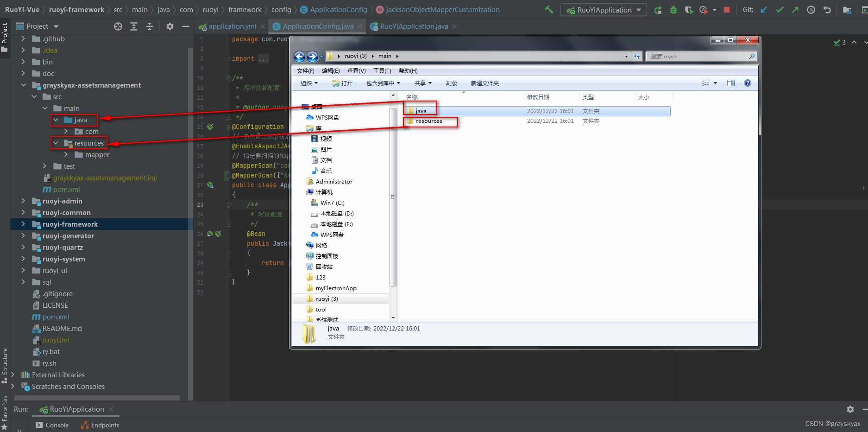Image resolution: width=868 pixels, height=432 pixels.
Task: Open Project panel settings gear
Action: coord(170,26)
